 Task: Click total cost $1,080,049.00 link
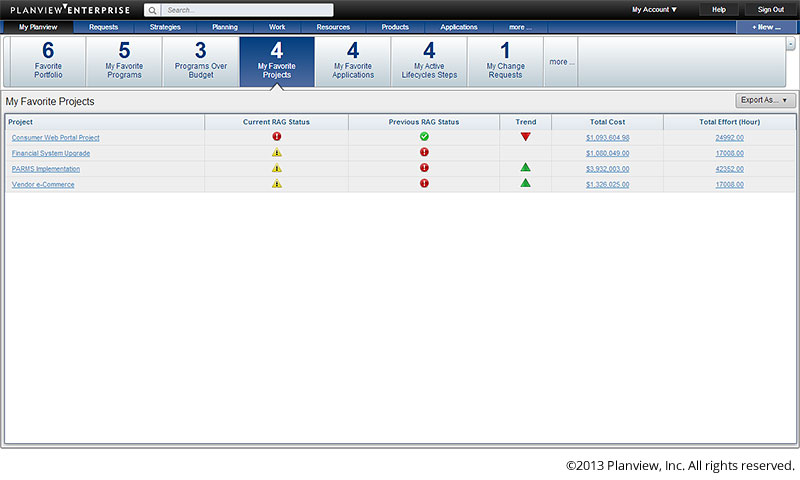coord(608,153)
